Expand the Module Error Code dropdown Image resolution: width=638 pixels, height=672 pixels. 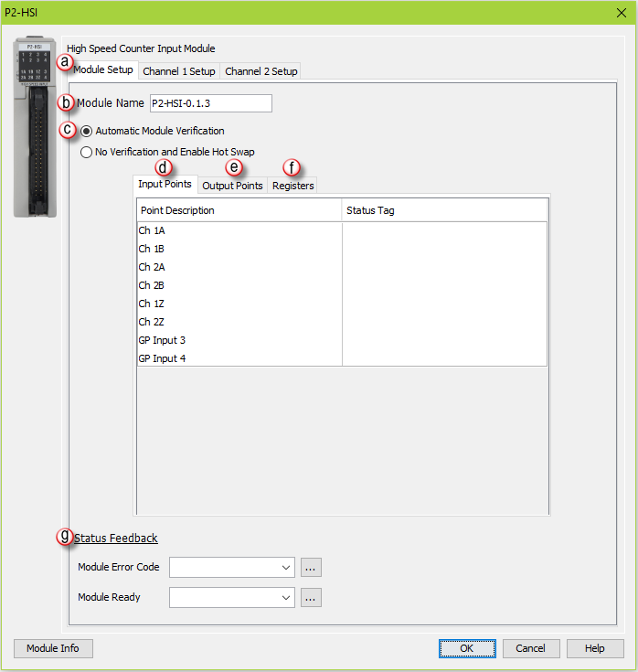point(287,568)
